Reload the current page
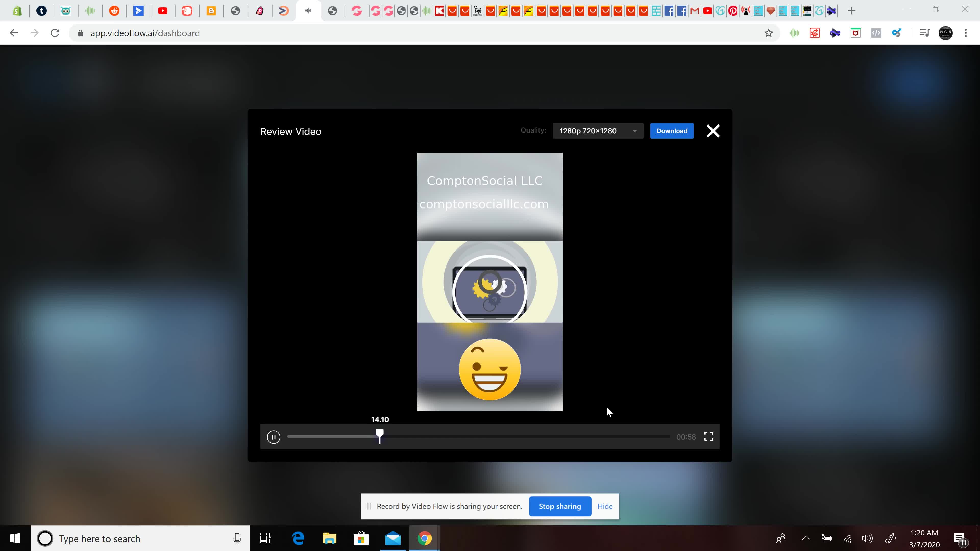This screenshot has height=551, width=980. (55, 33)
